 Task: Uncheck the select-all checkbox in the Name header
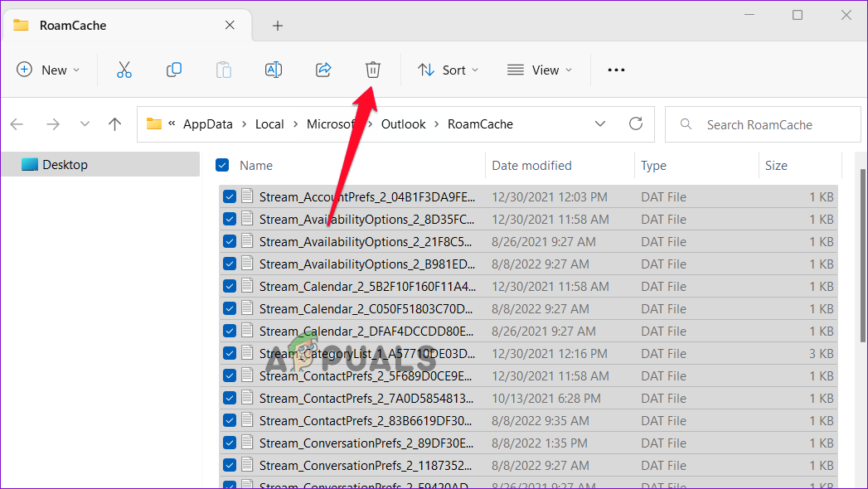coord(222,165)
